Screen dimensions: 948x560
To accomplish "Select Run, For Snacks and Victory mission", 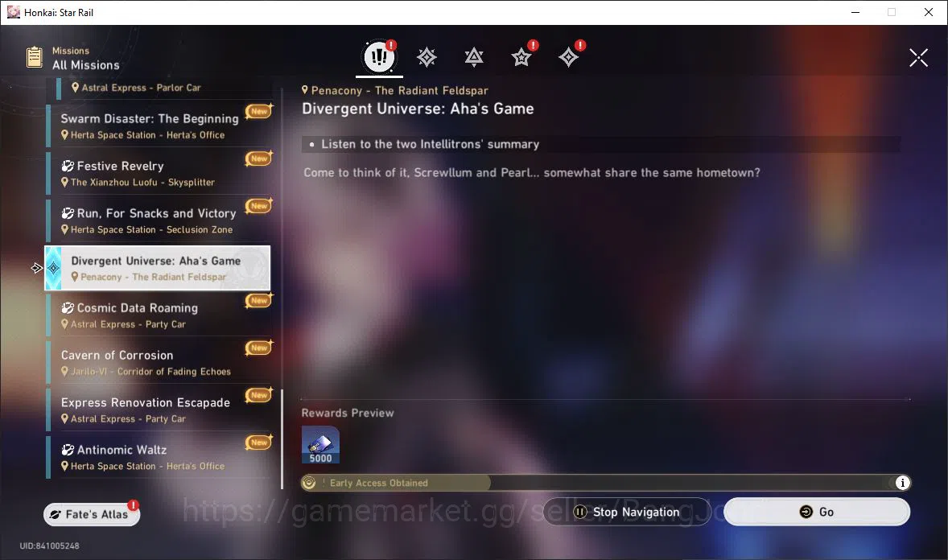I will [159, 220].
